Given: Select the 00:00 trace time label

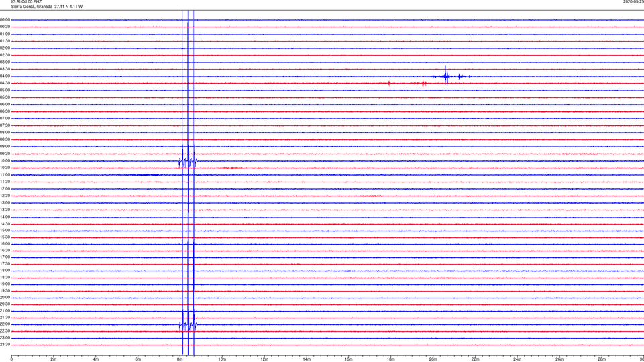Looking at the screenshot, I should click(x=5, y=19).
